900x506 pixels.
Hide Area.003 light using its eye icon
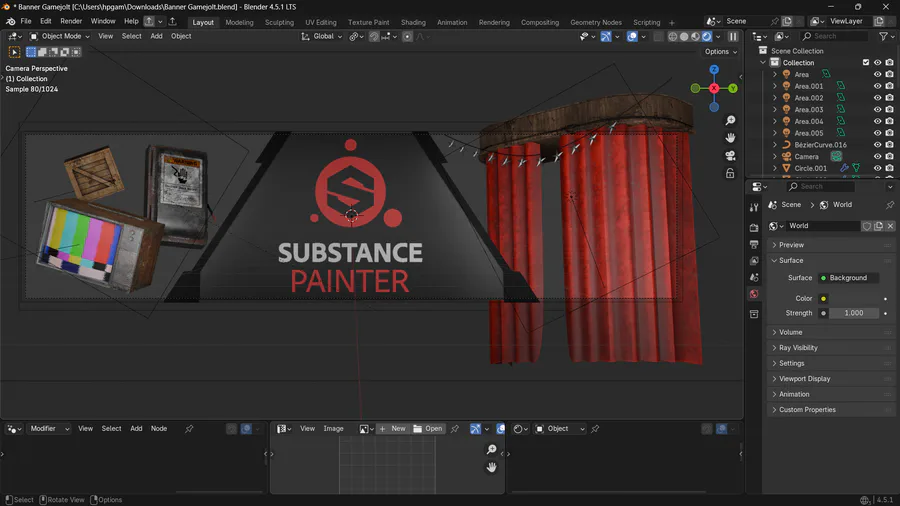pyautogui.click(x=877, y=110)
